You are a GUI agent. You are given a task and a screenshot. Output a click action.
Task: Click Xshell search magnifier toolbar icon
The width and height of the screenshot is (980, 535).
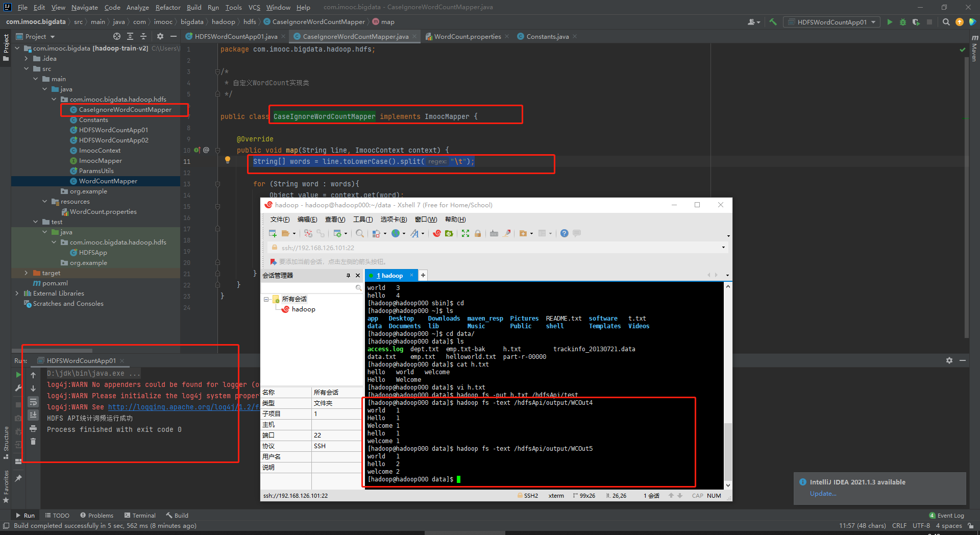point(360,233)
